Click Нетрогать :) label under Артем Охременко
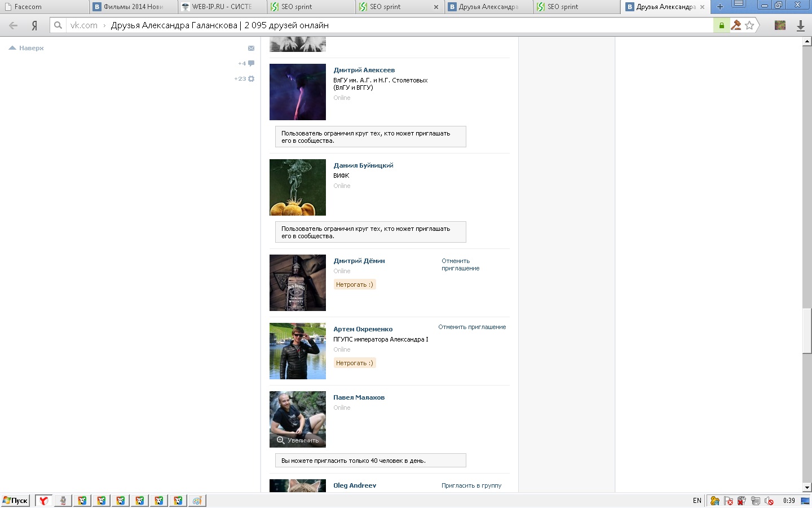The width and height of the screenshot is (812, 508). (355, 363)
